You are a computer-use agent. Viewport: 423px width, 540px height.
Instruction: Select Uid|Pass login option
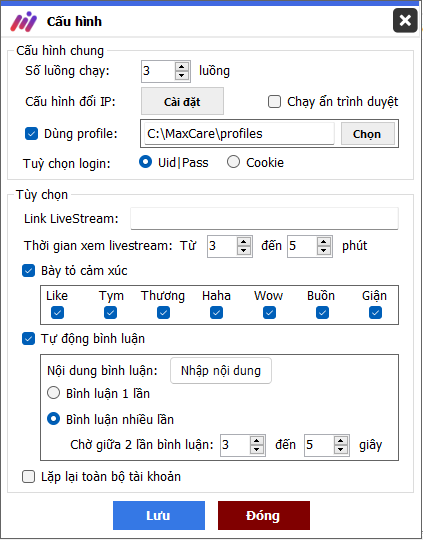145,162
